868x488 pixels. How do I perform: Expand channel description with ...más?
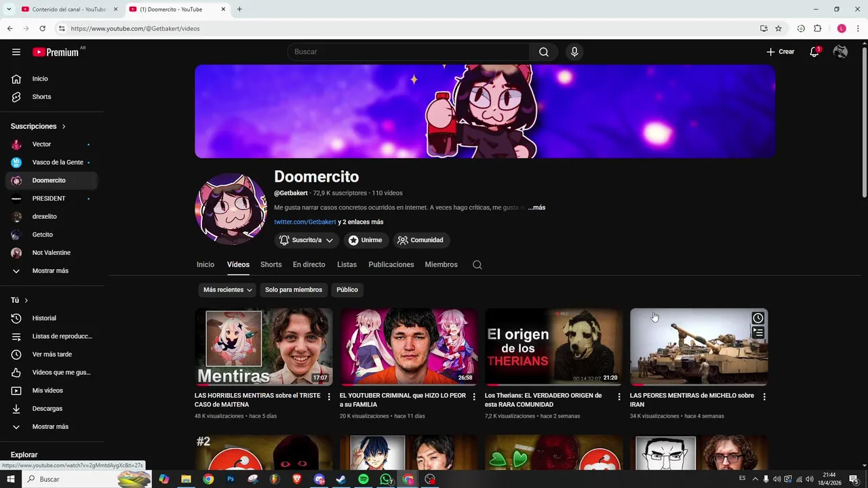pos(537,207)
